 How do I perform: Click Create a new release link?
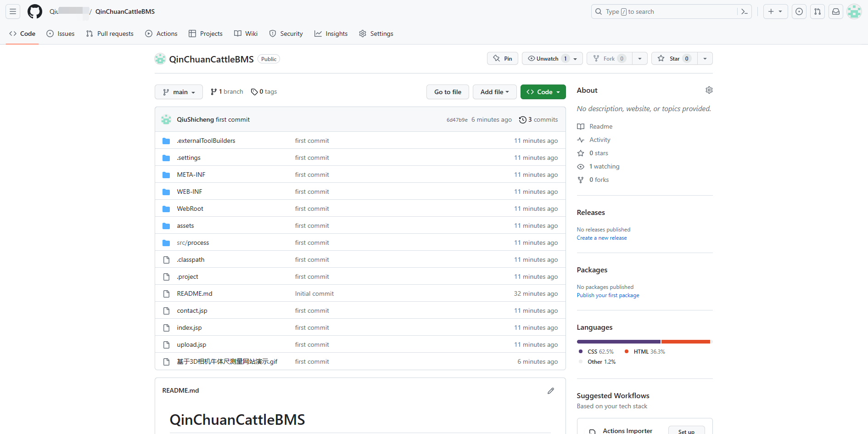coord(602,238)
